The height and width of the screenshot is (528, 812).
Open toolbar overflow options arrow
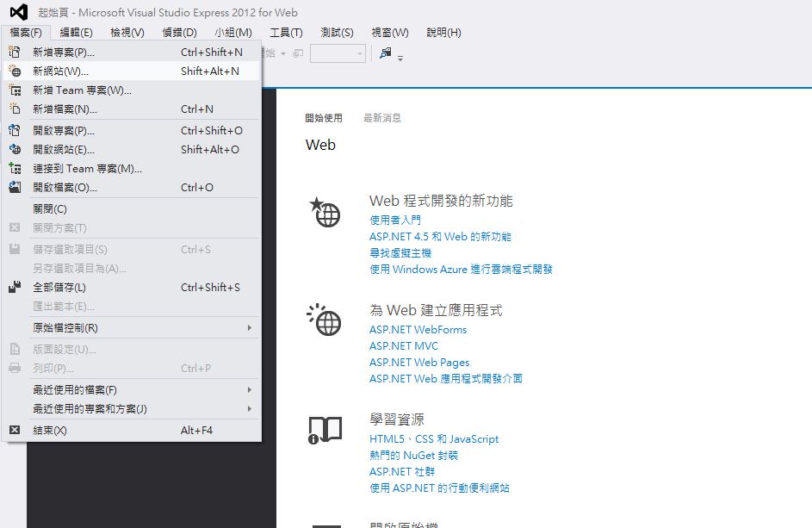click(x=400, y=58)
